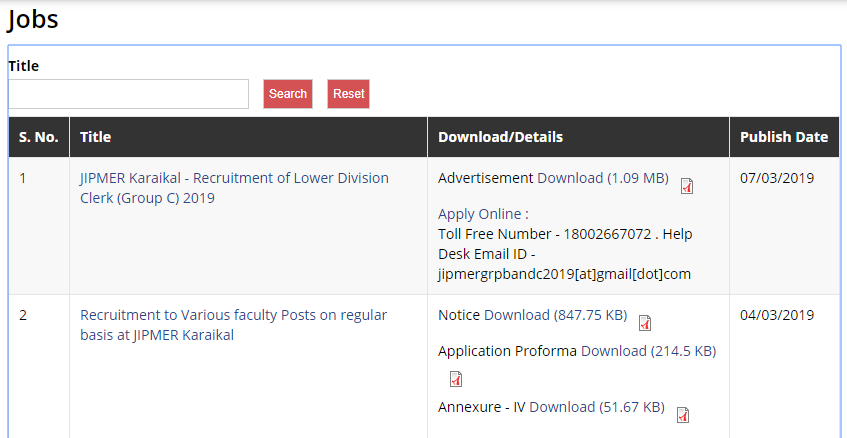The image size is (847, 438).
Task: Click the Jobs page heading
Action: 32,20
